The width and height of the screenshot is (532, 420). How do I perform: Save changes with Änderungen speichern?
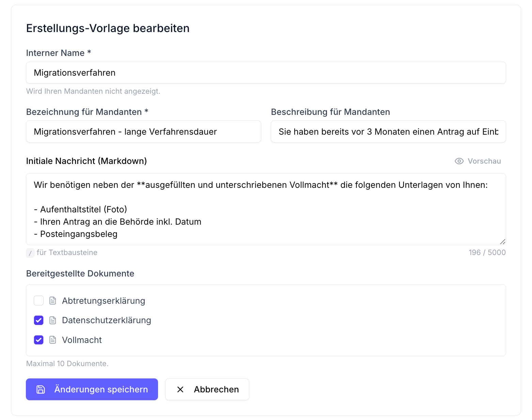[x=92, y=389]
